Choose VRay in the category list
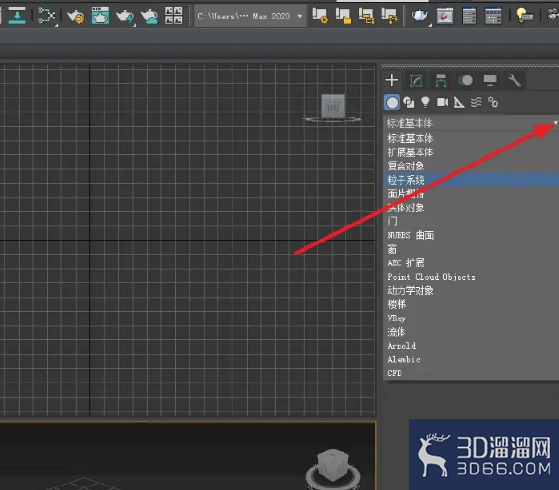 (x=471, y=318)
